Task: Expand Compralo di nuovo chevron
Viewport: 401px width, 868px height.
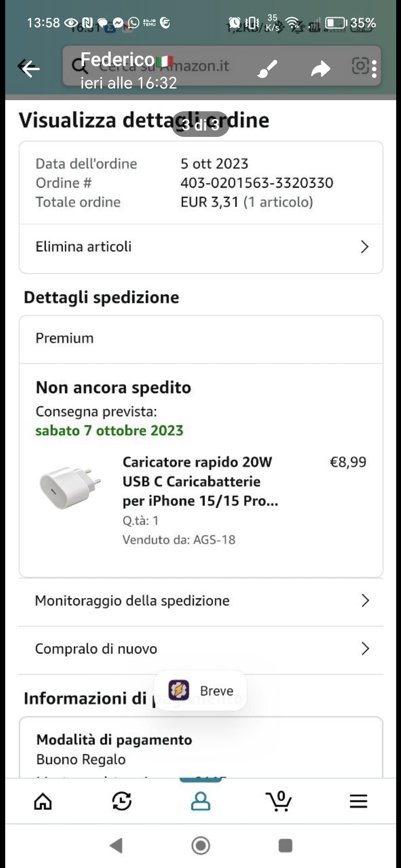Action: coord(365,648)
